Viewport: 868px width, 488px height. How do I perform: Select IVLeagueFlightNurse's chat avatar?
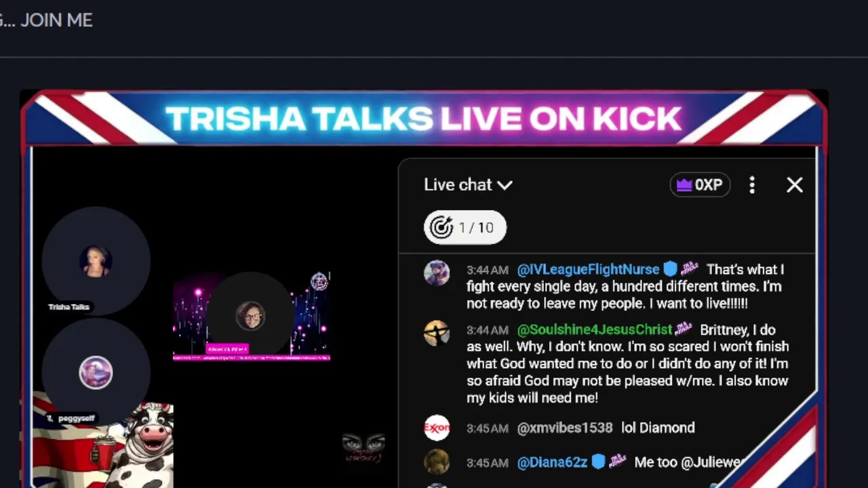[x=437, y=272]
